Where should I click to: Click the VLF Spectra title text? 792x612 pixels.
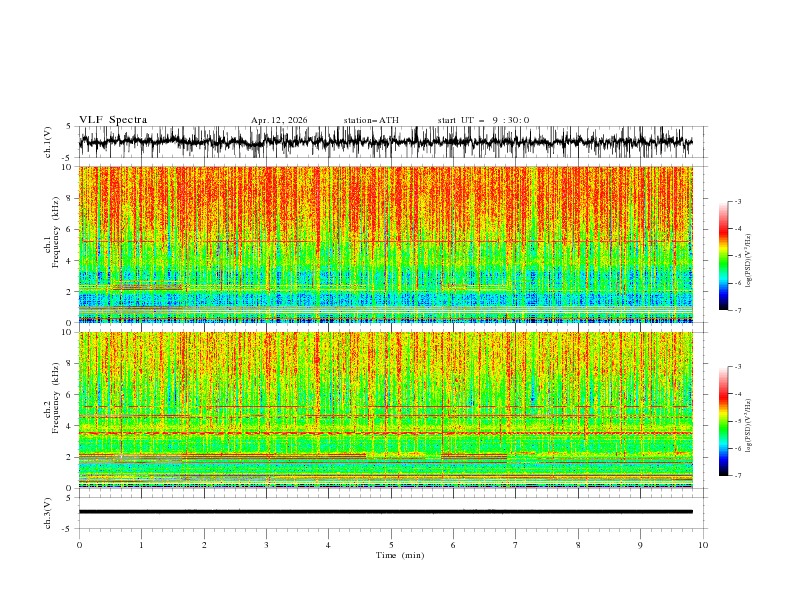(113, 120)
